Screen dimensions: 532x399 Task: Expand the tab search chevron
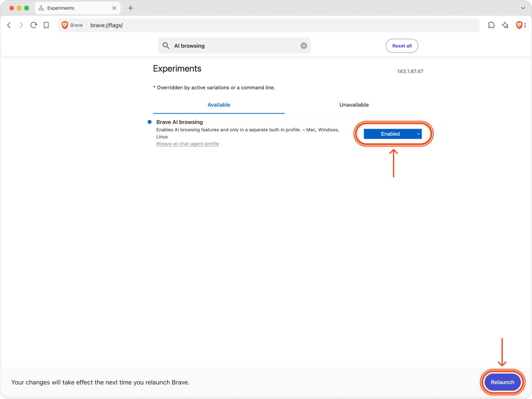click(x=523, y=8)
